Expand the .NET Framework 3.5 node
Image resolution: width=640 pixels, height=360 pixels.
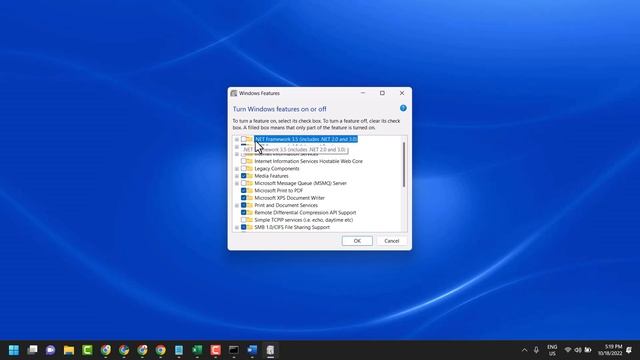237,139
